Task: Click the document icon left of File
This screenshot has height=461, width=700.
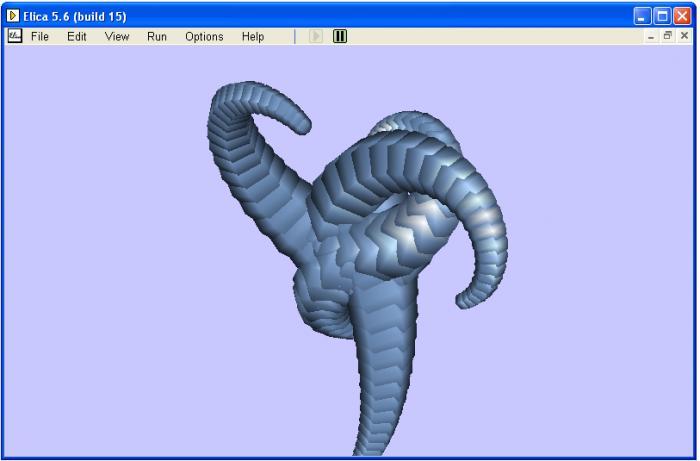Action: [x=15, y=36]
